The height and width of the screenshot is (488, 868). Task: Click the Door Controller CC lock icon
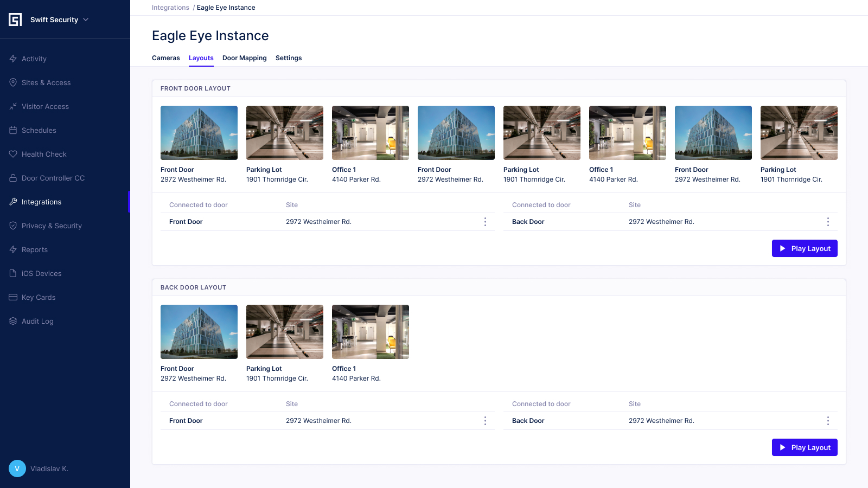[13, 178]
